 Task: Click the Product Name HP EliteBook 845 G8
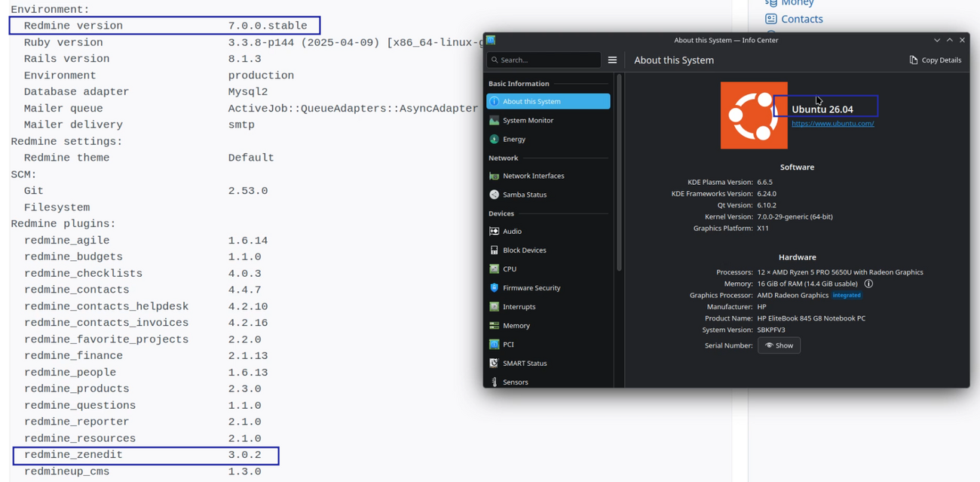811,318
